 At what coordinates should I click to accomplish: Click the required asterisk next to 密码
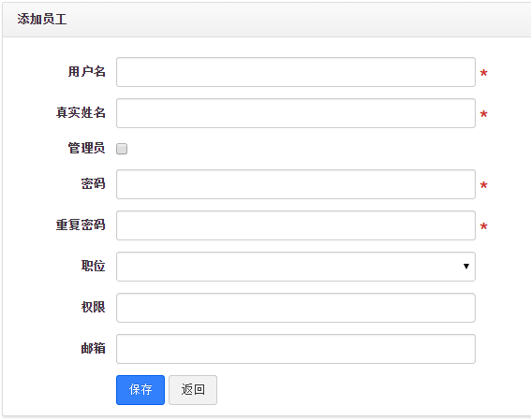click(x=483, y=185)
